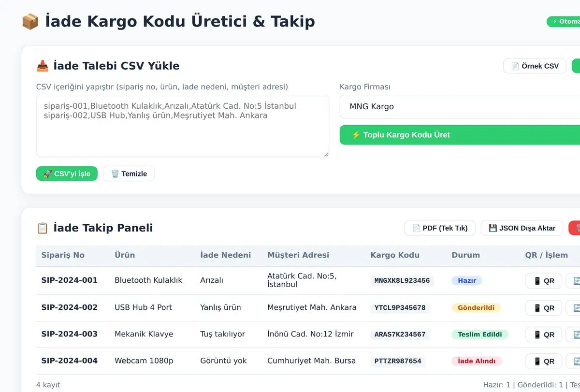The width and height of the screenshot is (580, 392).
Task: Click the inbox icon beside İade Talebi CSV Yükle
Action: (43, 66)
